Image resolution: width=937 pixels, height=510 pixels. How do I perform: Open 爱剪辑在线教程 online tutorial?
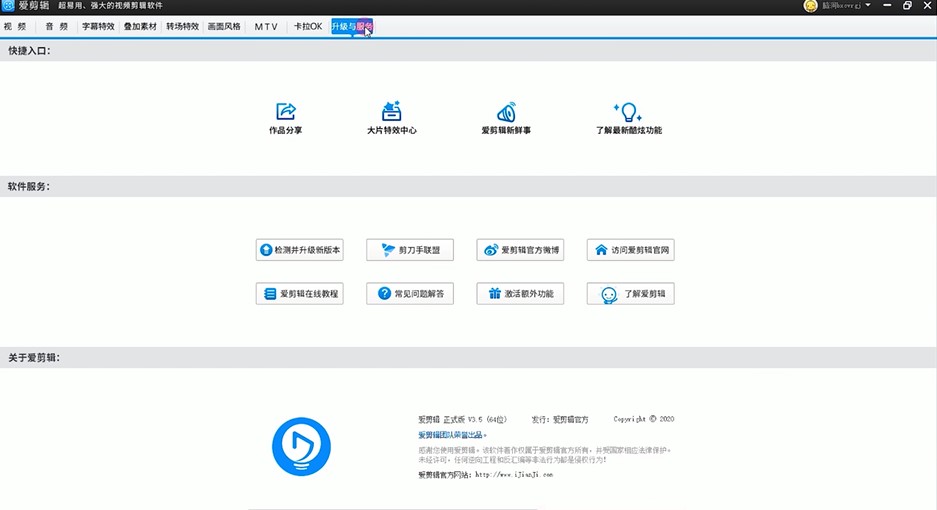300,294
